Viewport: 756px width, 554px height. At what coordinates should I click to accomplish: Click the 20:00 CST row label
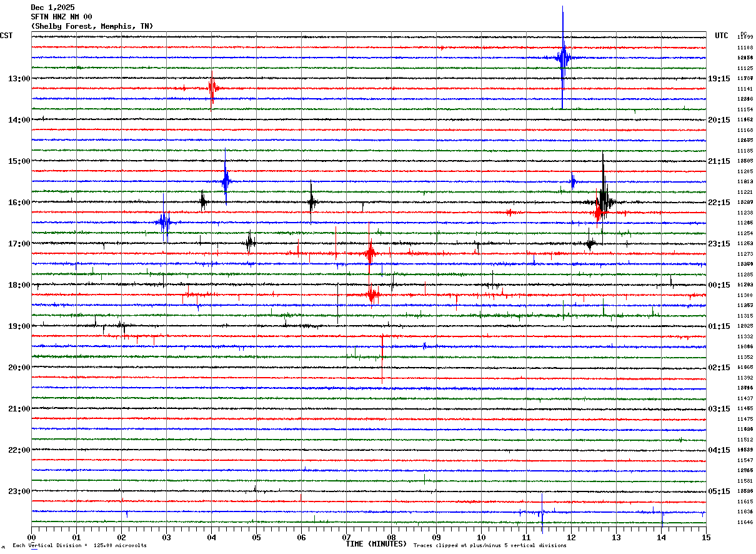[x=19, y=368]
